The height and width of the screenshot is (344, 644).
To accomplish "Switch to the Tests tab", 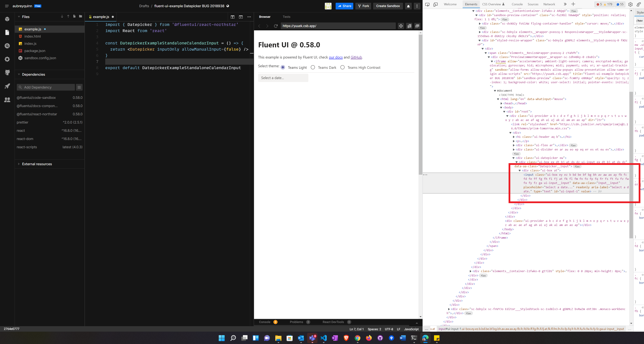I will pos(286,17).
